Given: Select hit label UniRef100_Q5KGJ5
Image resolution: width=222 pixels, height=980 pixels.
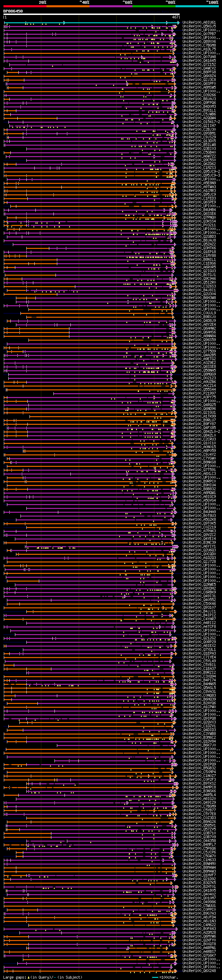Looking at the screenshot, I should (x=199, y=26).
